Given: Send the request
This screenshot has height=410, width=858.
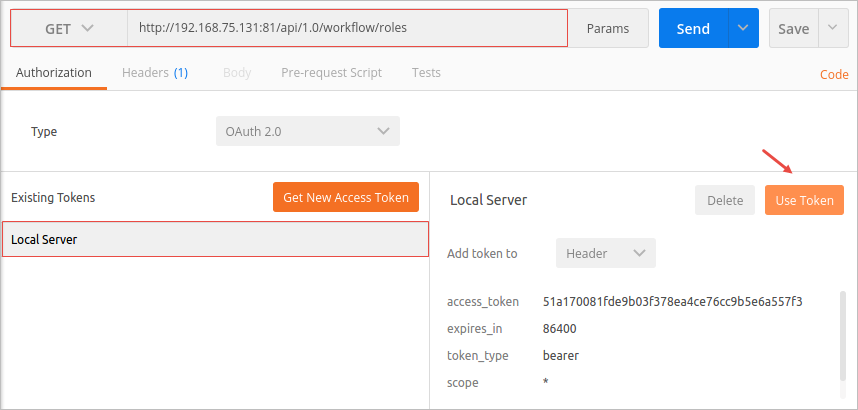Looking at the screenshot, I should coord(692,29).
